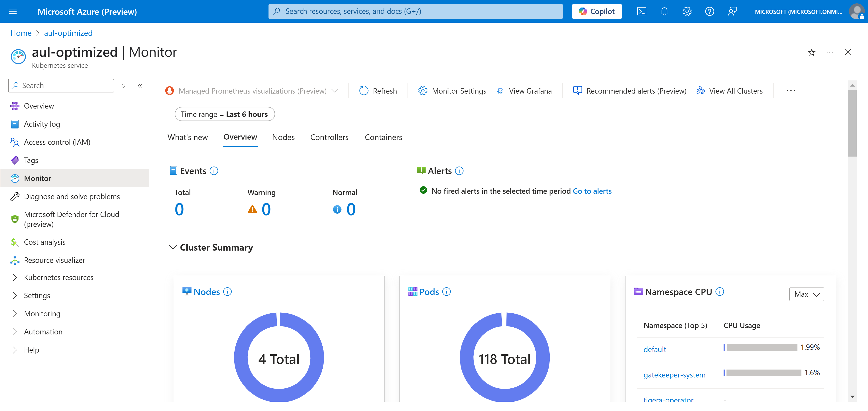
Task: Open Cloud Shell from the top bar
Action: [641, 12]
